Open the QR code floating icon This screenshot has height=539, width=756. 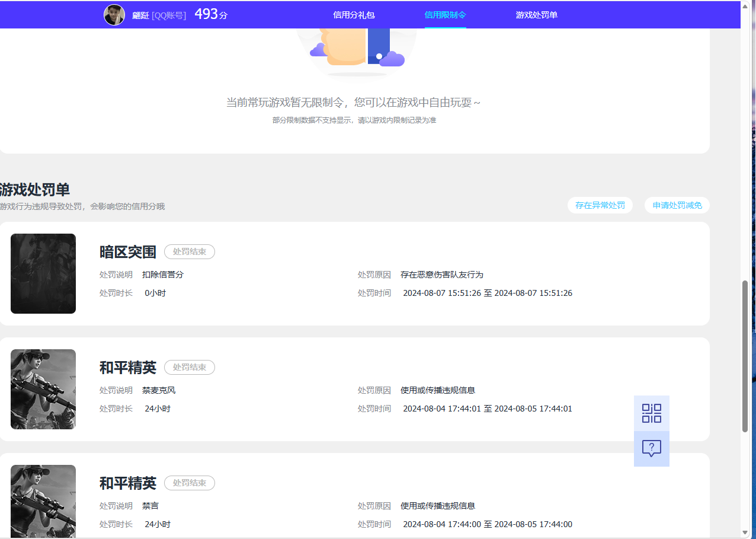(652, 413)
